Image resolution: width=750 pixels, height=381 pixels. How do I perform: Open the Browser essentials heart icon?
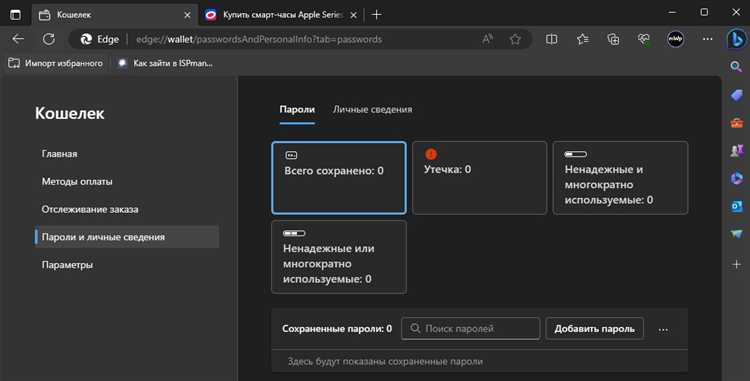tap(644, 39)
